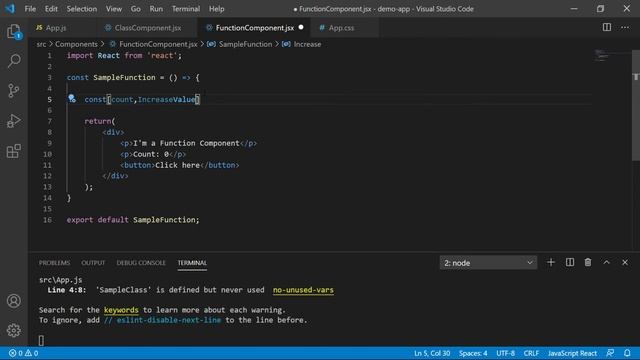Image resolution: width=640 pixels, height=360 pixels.
Task: Click line number 16 in the gutter
Action: tap(48, 220)
